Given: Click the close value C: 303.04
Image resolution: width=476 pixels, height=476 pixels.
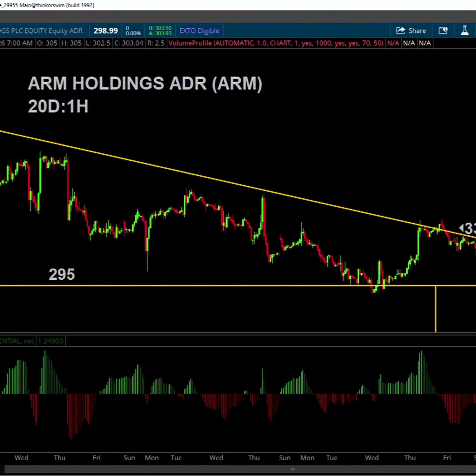Looking at the screenshot, I should click(x=129, y=43).
